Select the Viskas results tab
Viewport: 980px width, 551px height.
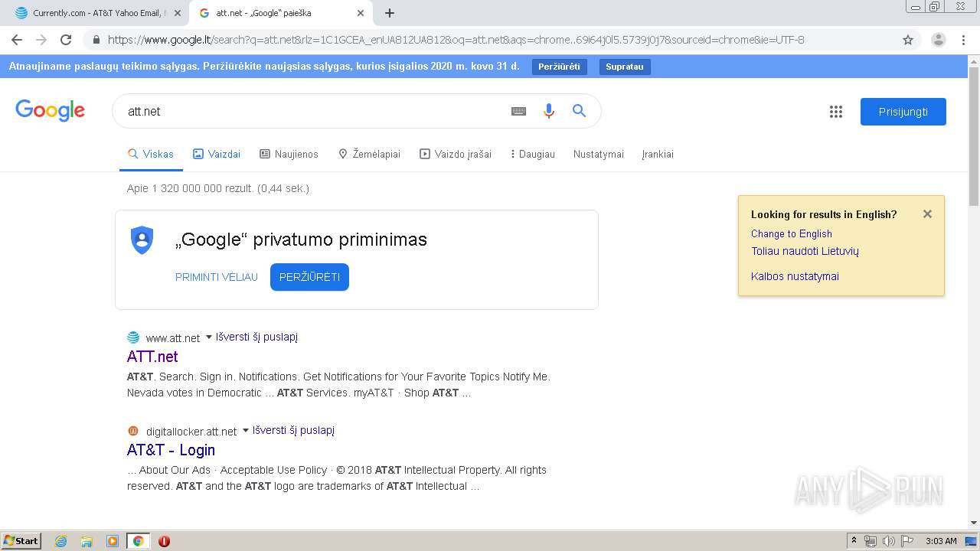(151, 154)
